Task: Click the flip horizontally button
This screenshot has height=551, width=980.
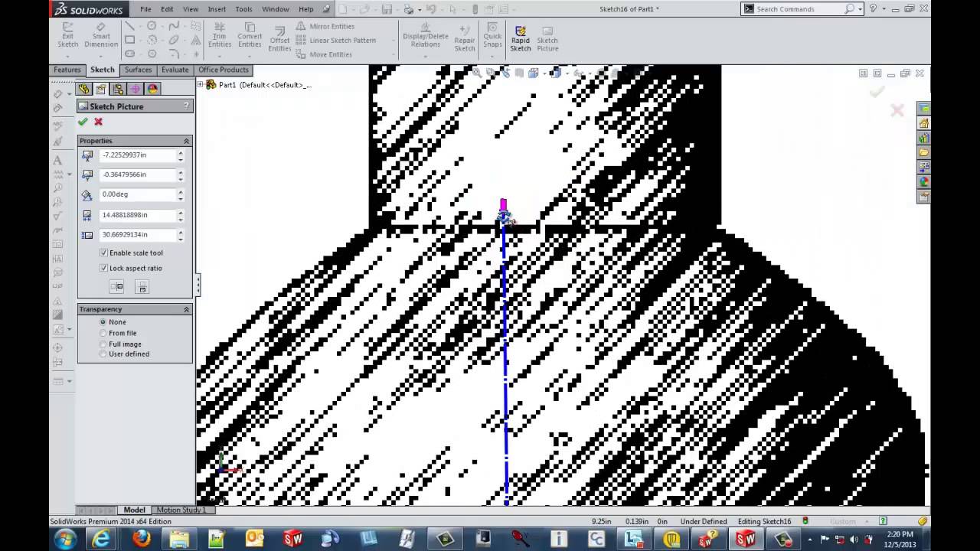Action: pos(116,287)
